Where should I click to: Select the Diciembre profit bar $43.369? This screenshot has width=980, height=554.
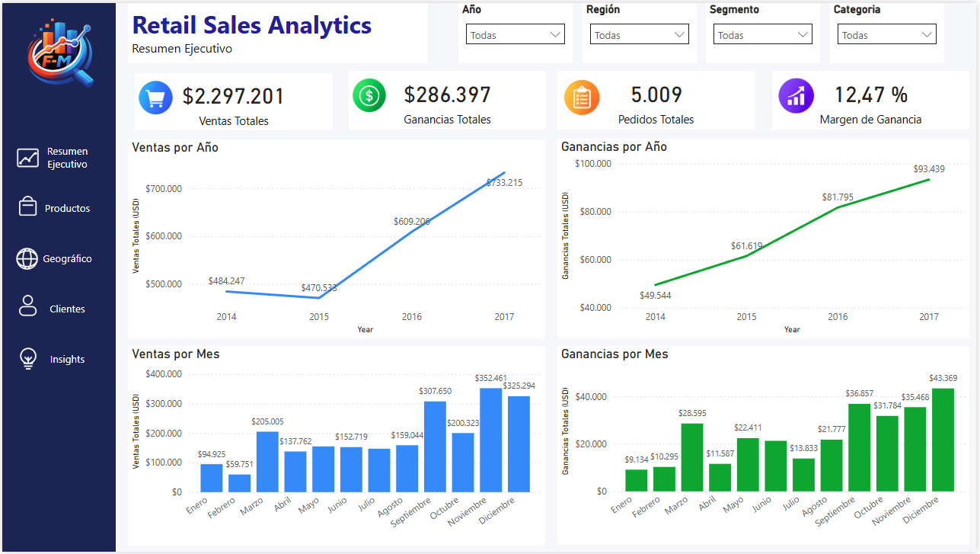pyautogui.click(x=943, y=440)
